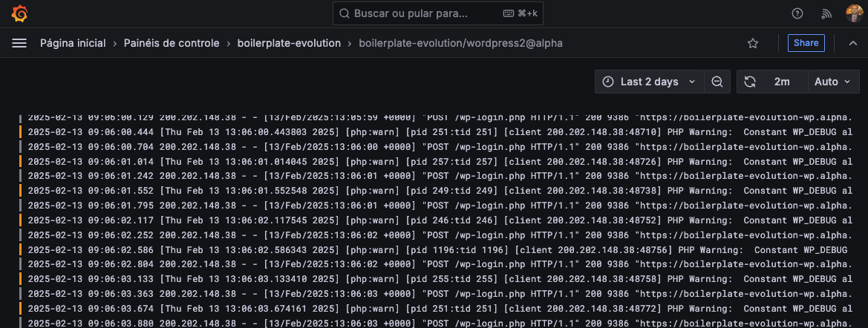Viewport: 868px width, 328px height.
Task: Refresh the dashboard now
Action: coord(750,82)
